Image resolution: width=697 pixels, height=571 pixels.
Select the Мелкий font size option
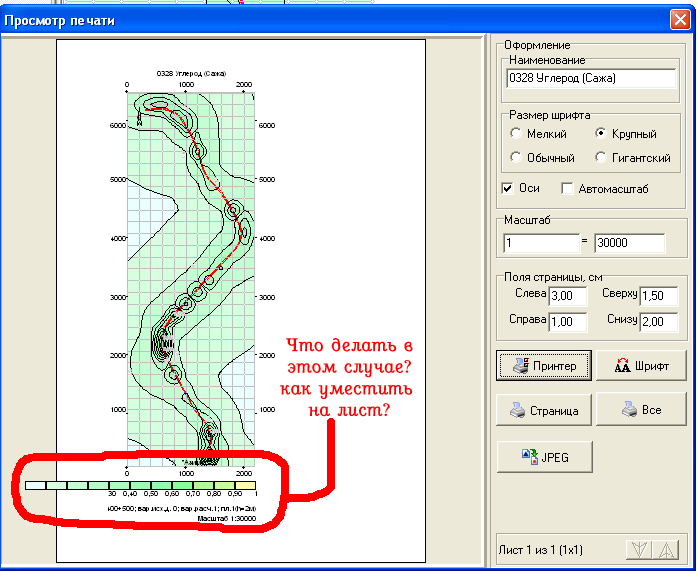click(x=515, y=134)
